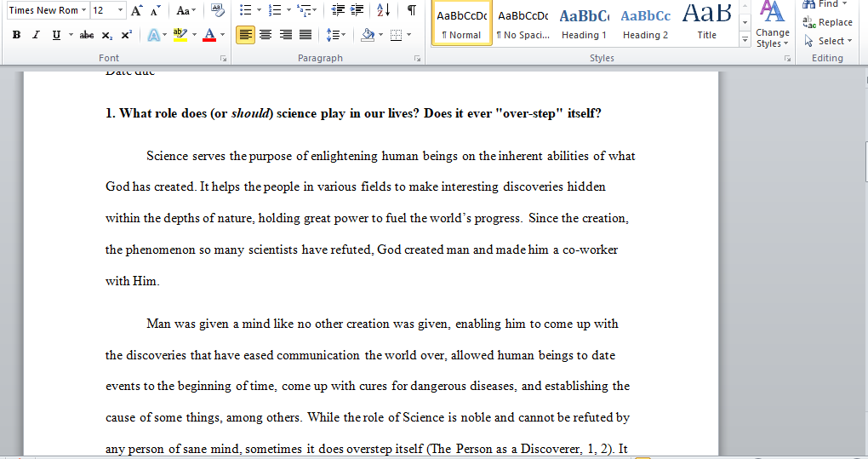Click the Multilevel List icon

[304, 10]
